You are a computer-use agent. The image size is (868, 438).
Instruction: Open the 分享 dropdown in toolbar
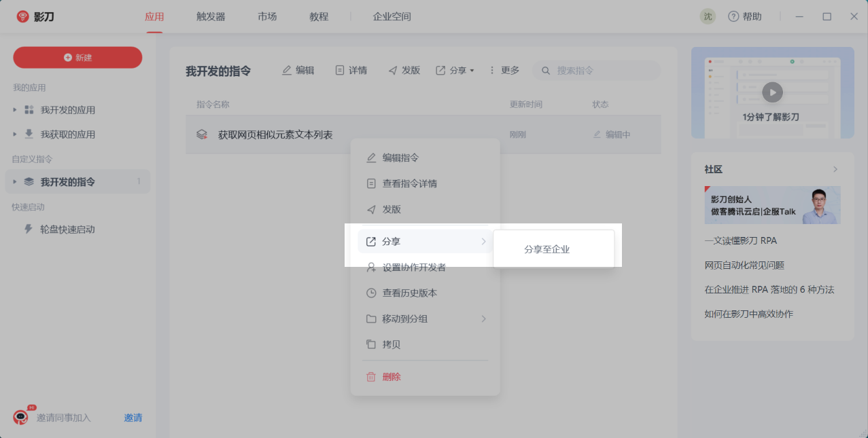pos(455,70)
